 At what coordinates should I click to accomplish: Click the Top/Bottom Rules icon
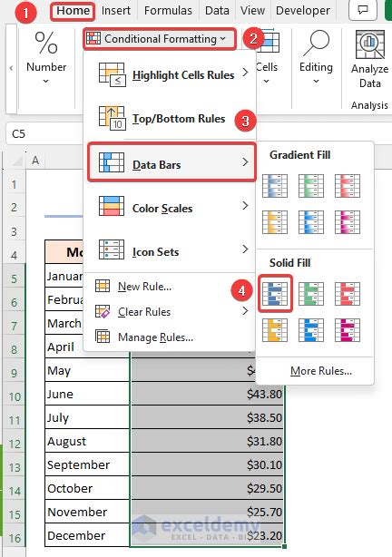[x=112, y=118]
